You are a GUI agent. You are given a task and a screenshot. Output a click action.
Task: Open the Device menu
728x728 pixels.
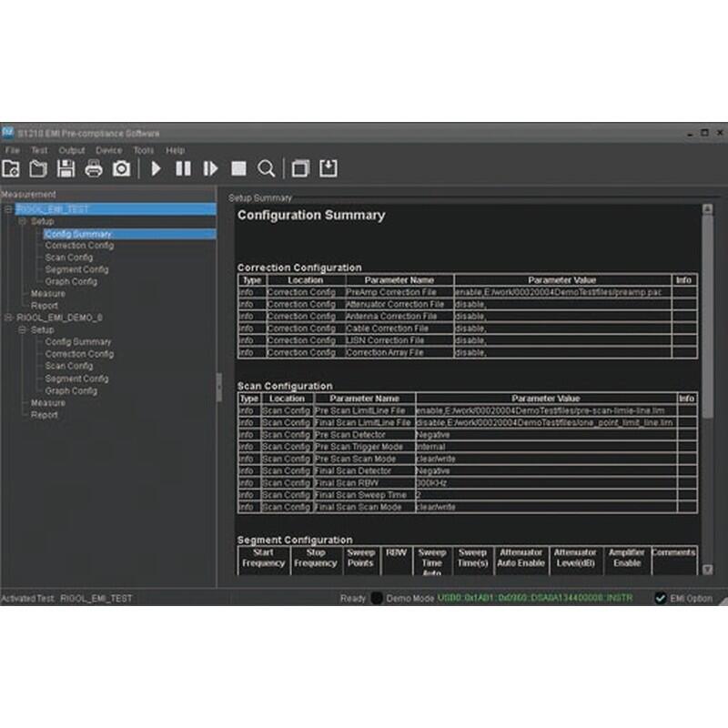[x=108, y=150]
